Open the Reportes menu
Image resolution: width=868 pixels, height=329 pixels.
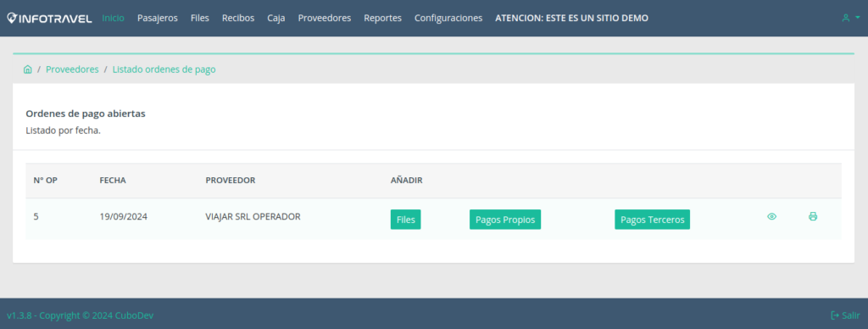pos(382,18)
